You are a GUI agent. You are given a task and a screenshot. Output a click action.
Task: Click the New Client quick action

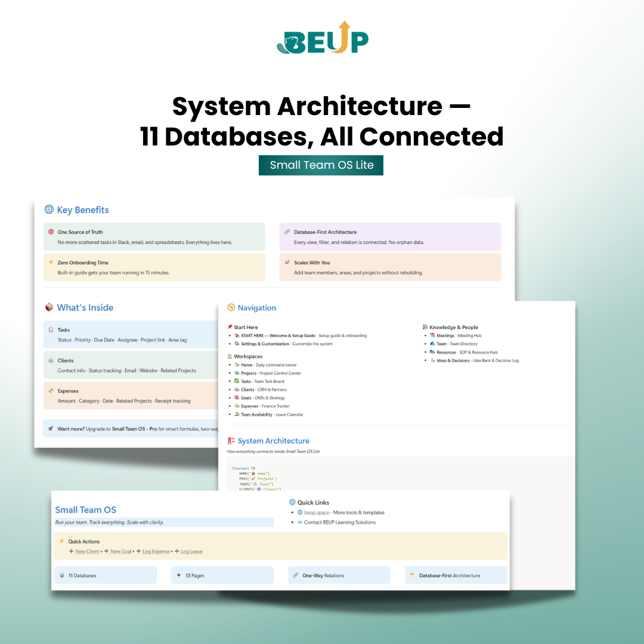(x=87, y=552)
